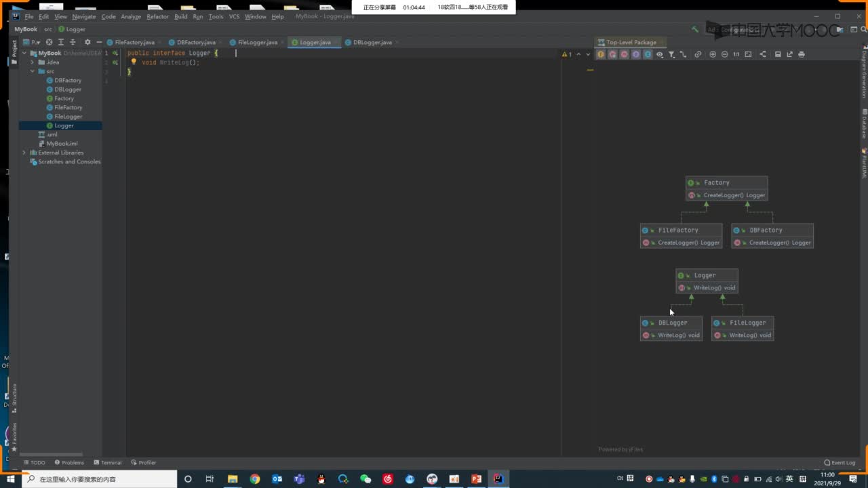The image size is (868, 488).
Task: Open the Terminal tool window
Action: click(x=107, y=463)
